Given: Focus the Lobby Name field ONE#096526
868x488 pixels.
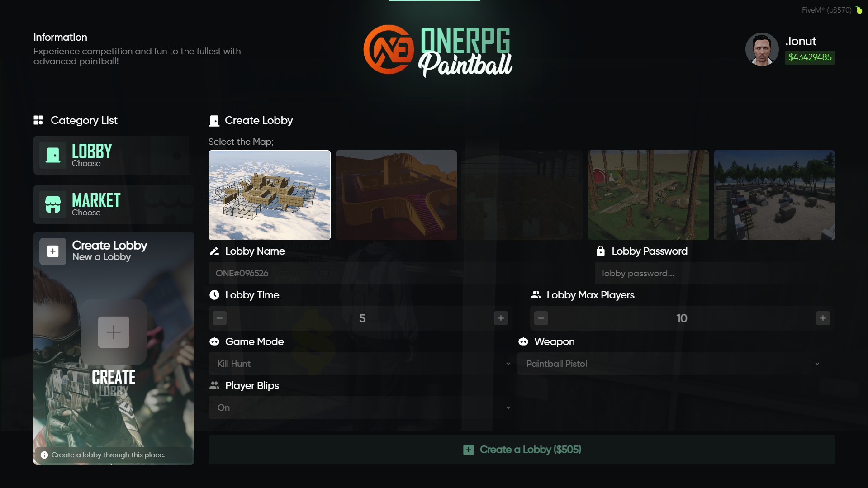Looking at the screenshot, I should (x=398, y=273).
